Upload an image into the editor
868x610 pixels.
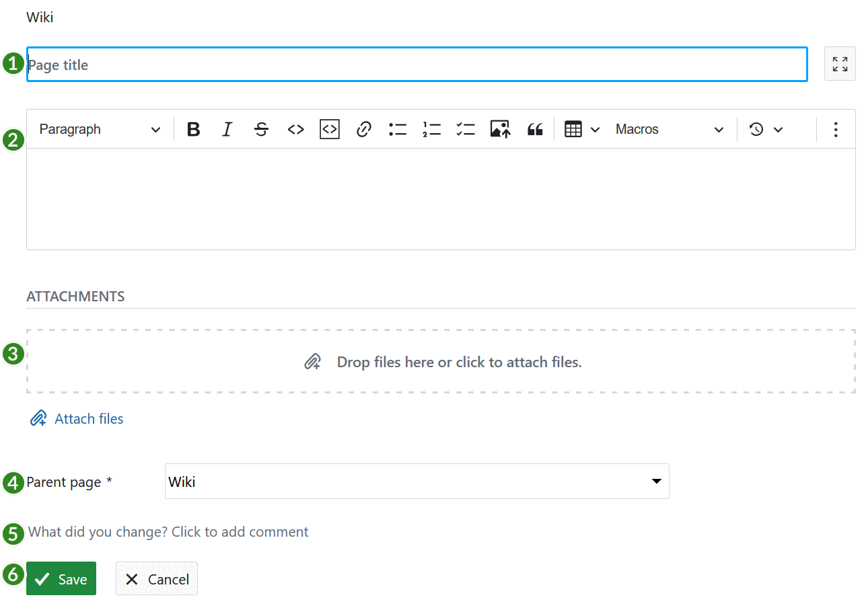click(500, 129)
